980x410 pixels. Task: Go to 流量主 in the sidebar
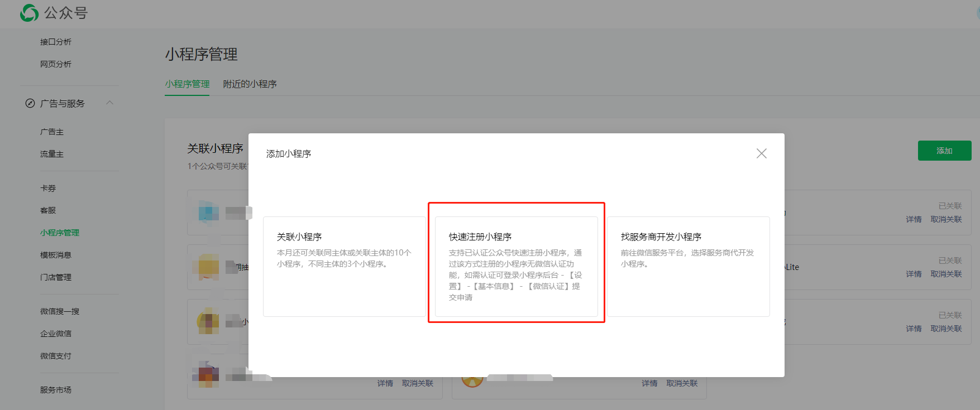pos(52,154)
